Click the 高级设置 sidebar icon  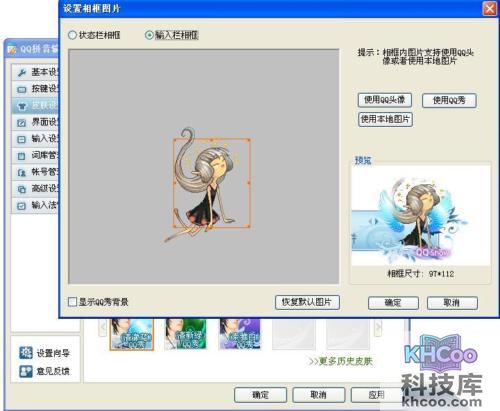click(22, 189)
